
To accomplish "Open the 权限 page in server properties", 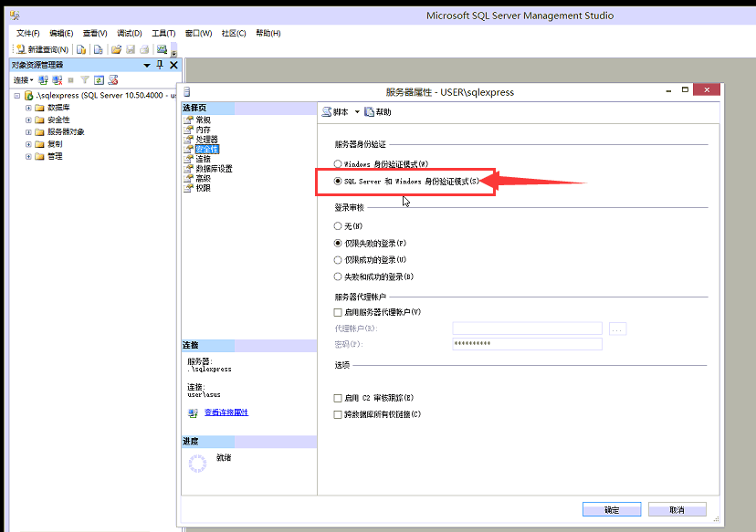I will click(203, 188).
